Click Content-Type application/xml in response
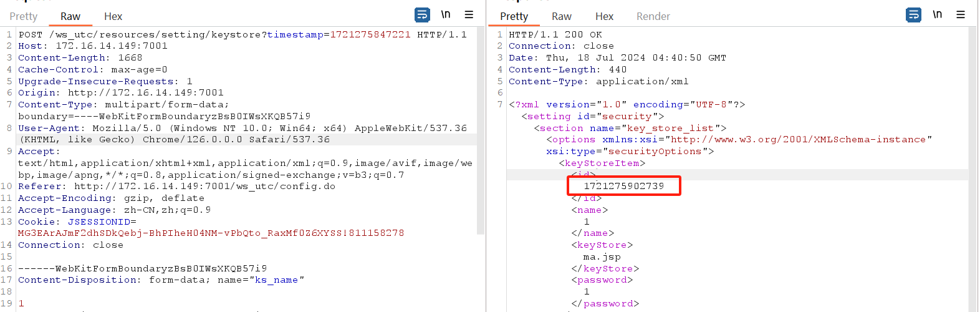This screenshot has width=980, height=312. click(x=599, y=81)
